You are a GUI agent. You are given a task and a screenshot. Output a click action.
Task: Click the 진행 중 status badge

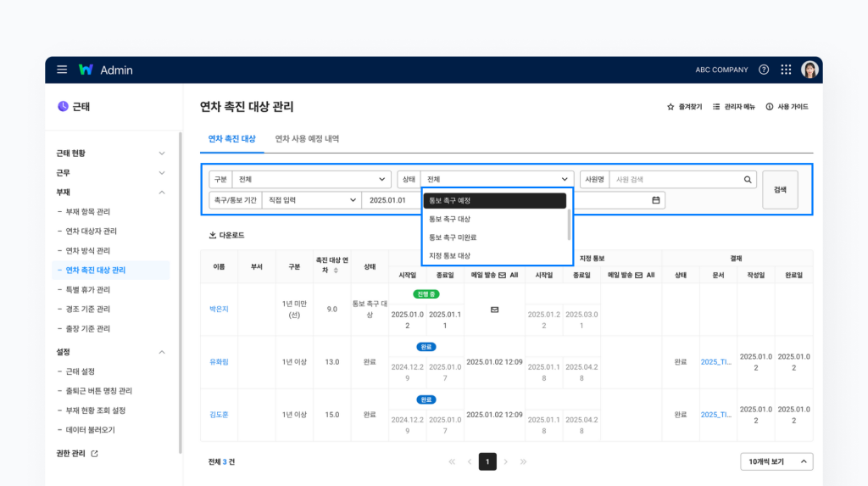tap(426, 294)
